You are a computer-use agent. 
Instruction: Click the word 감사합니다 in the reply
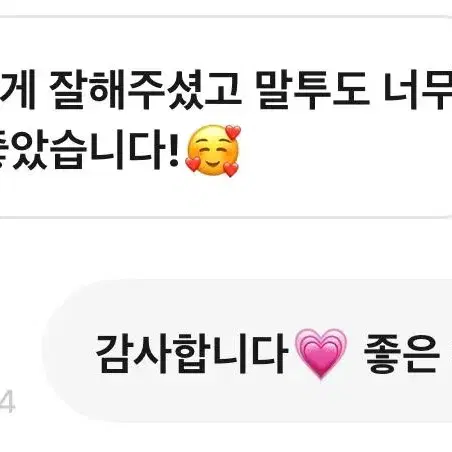pyautogui.click(x=192, y=354)
